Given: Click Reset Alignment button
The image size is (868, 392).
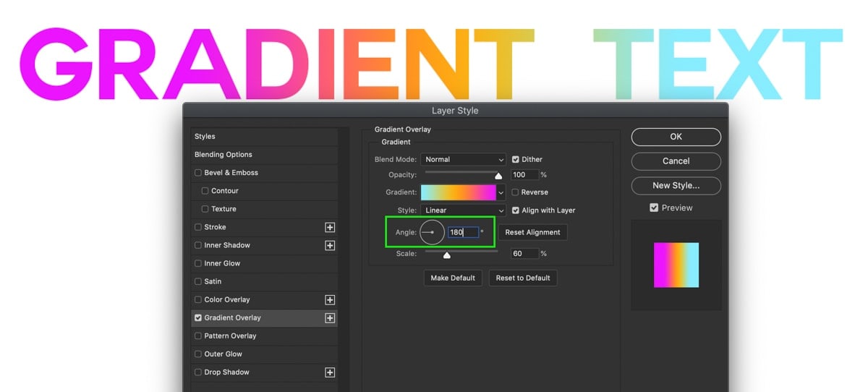Looking at the screenshot, I should pyautogui.click(x=533, y=232).
